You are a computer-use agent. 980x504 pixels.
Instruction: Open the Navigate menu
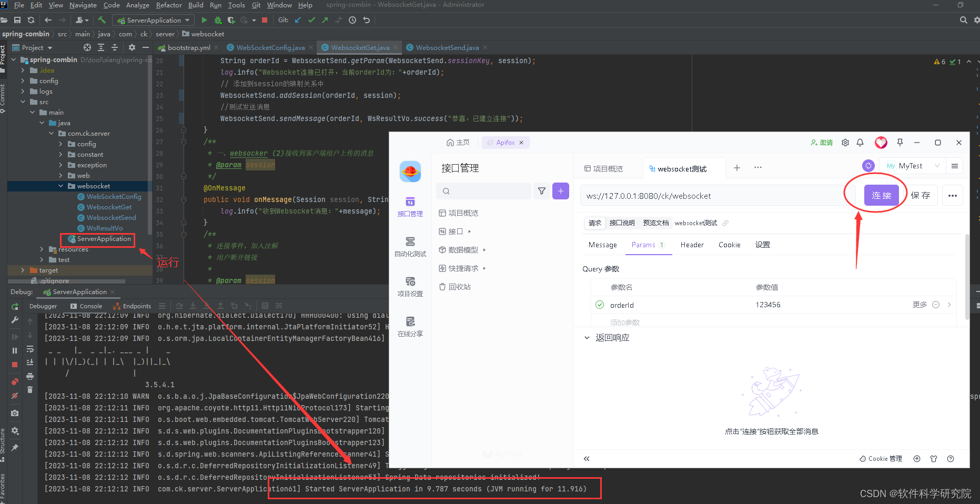pyautogui.click(x=83, y=5)
